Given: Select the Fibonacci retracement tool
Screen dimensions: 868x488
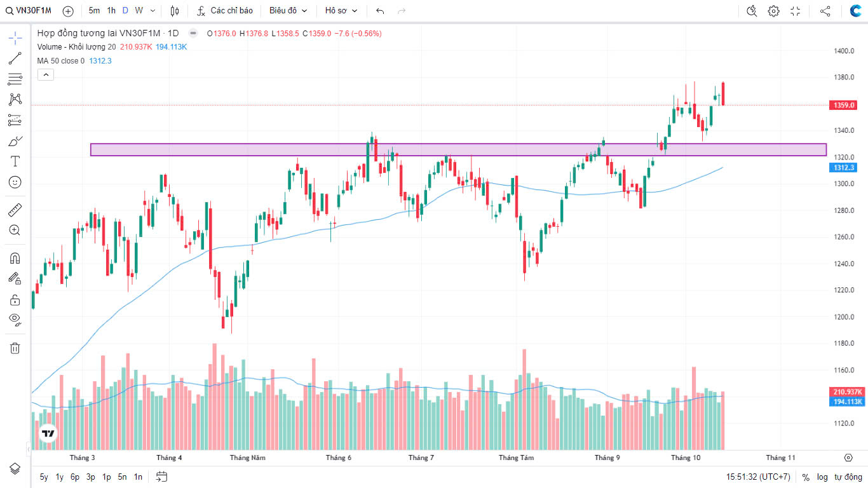Looking at the screenshot, I should click(x=15, y=79).
